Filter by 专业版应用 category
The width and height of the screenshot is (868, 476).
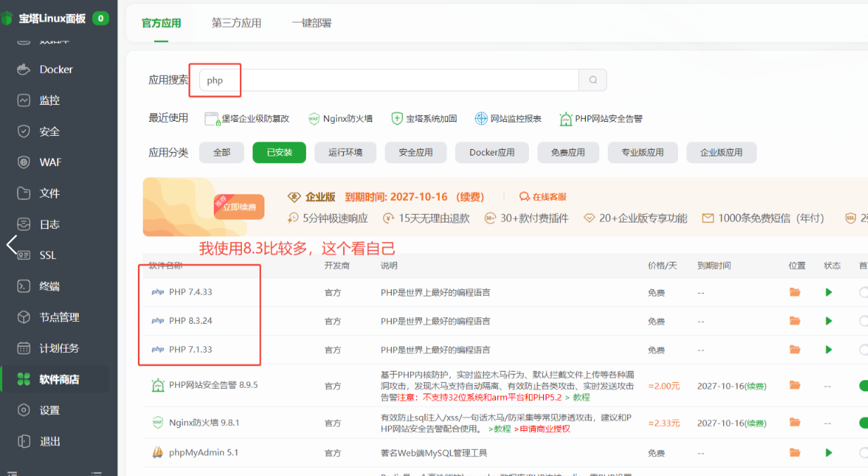click(x=643, y=152)
